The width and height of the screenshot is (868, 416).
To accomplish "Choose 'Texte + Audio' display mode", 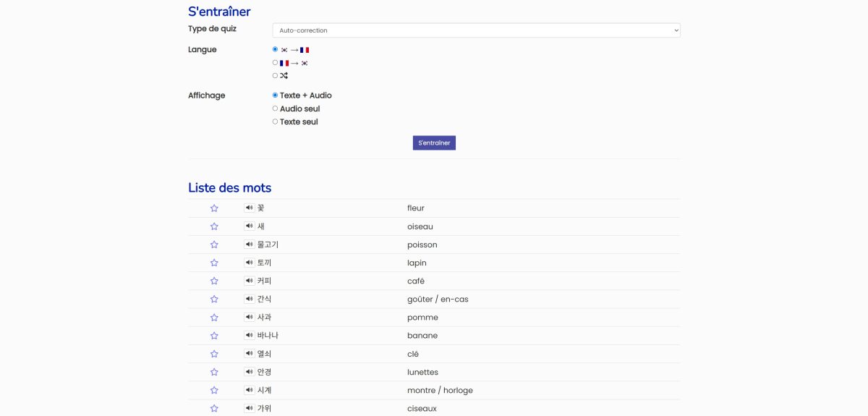I will [x=275, y=95].
